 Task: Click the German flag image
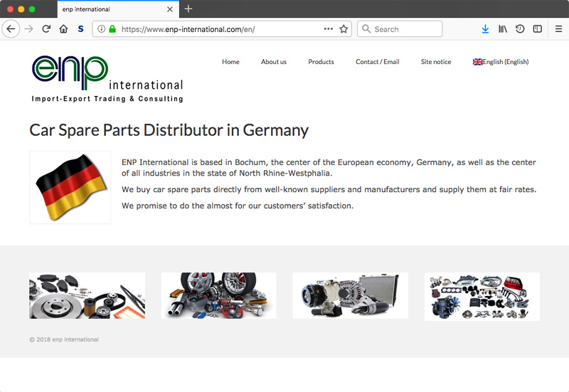pyautogui.click(x=70, y=187)
